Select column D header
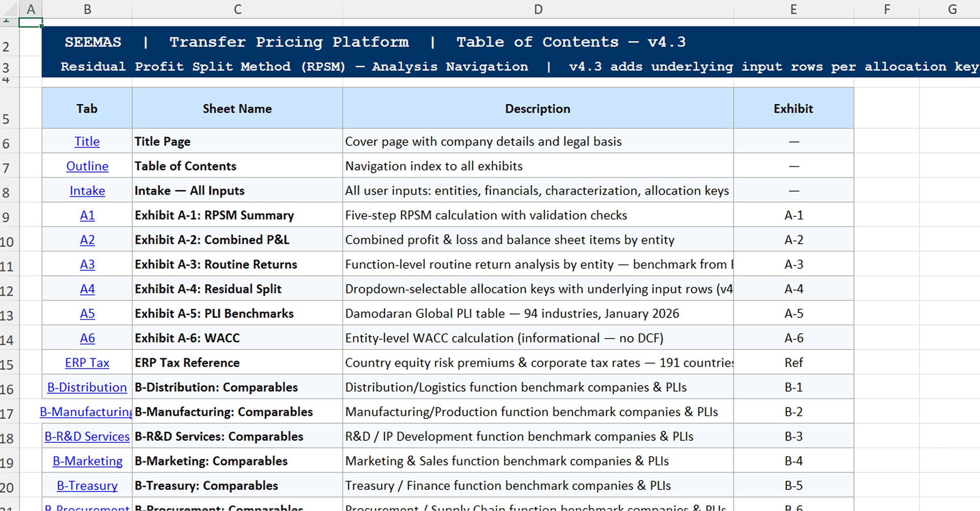Viewport: 980px width, 511px height. (x=538, y=9)
